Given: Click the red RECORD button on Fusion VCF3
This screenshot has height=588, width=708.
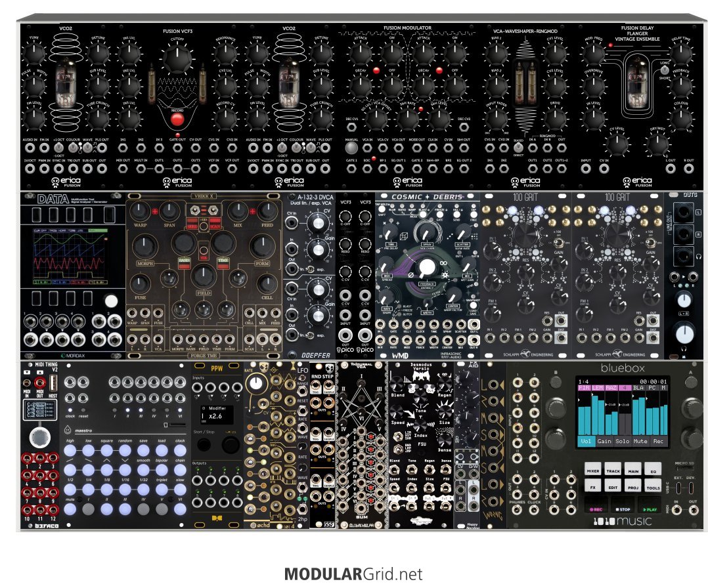Looking at the screenshot, I should pyautogui.click(x=177, y=119).
